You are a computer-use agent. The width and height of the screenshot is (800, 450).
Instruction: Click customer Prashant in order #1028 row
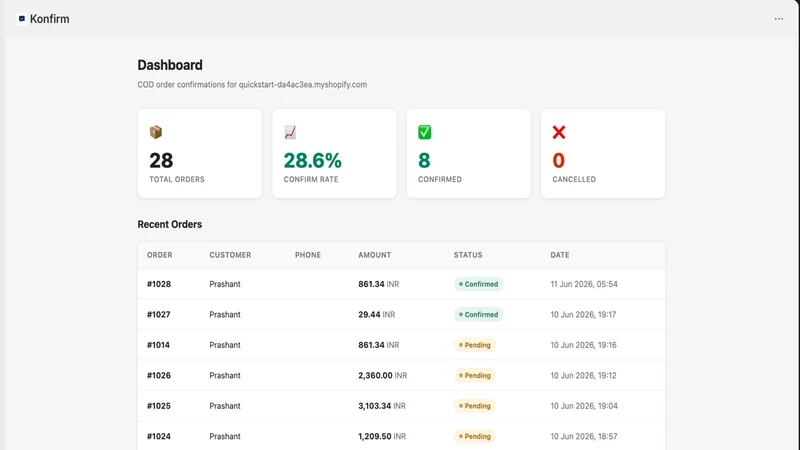pos(224,284)
